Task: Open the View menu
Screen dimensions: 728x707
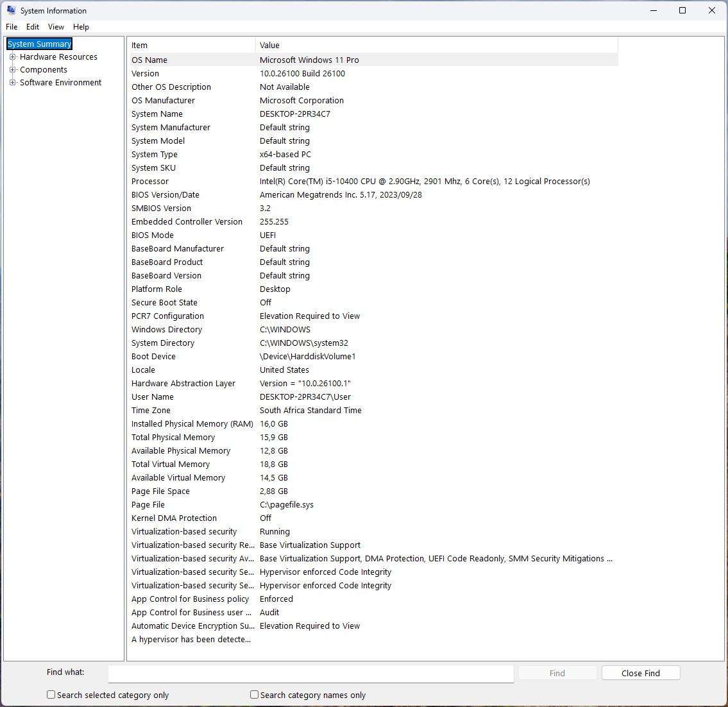Action: tap(56, 27)
